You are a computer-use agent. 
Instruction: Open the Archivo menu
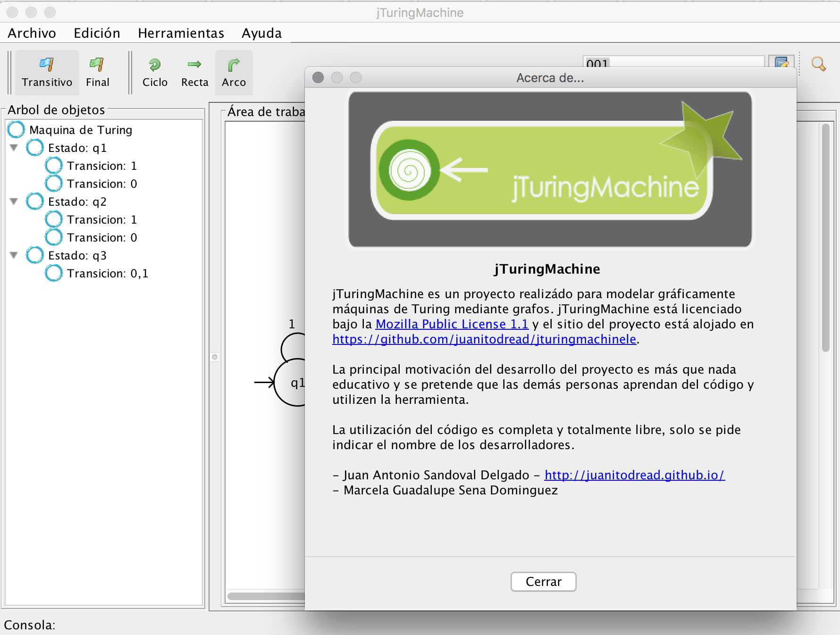point(32,33)
